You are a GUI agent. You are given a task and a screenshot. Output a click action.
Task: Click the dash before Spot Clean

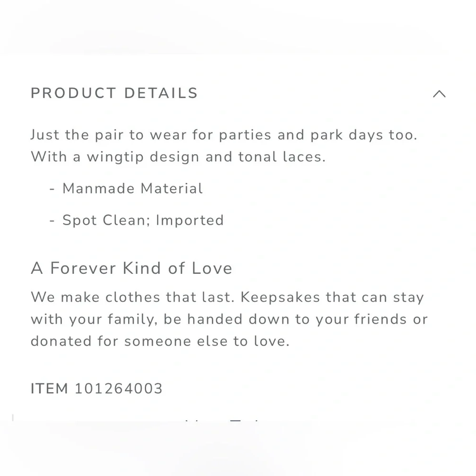[52, 221]
